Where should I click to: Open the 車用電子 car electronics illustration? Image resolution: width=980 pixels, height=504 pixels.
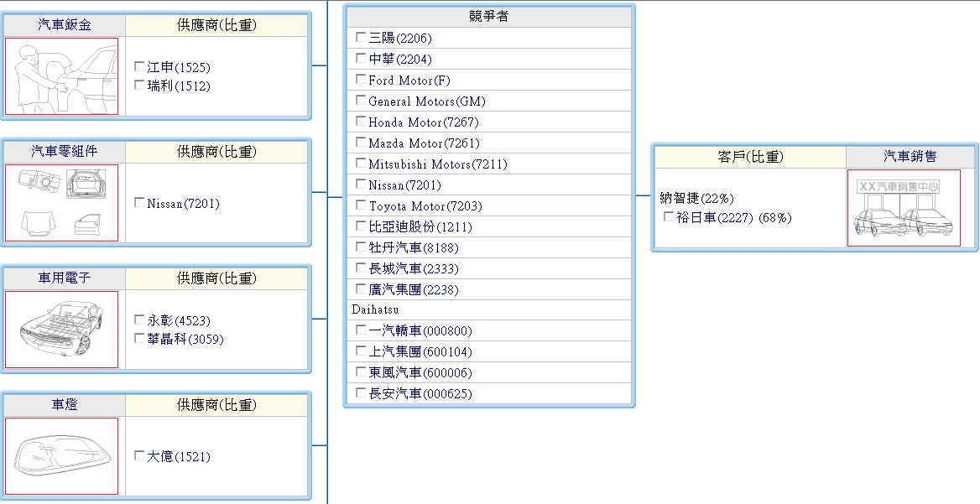tap(62, 330)
